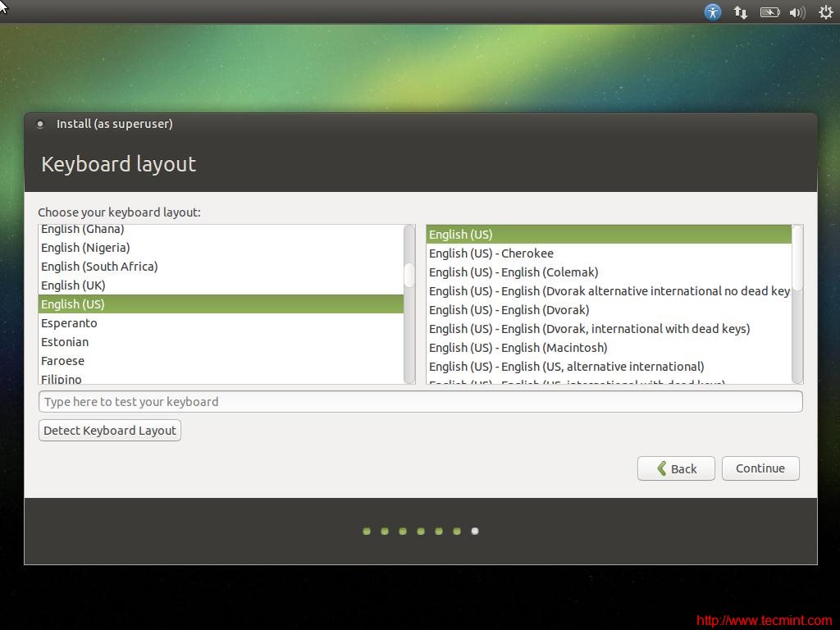Image resolution: width=840 pixels, height=630 pixels.
Task: Select English (Ghana) layout
Action: tap(221, 230)
